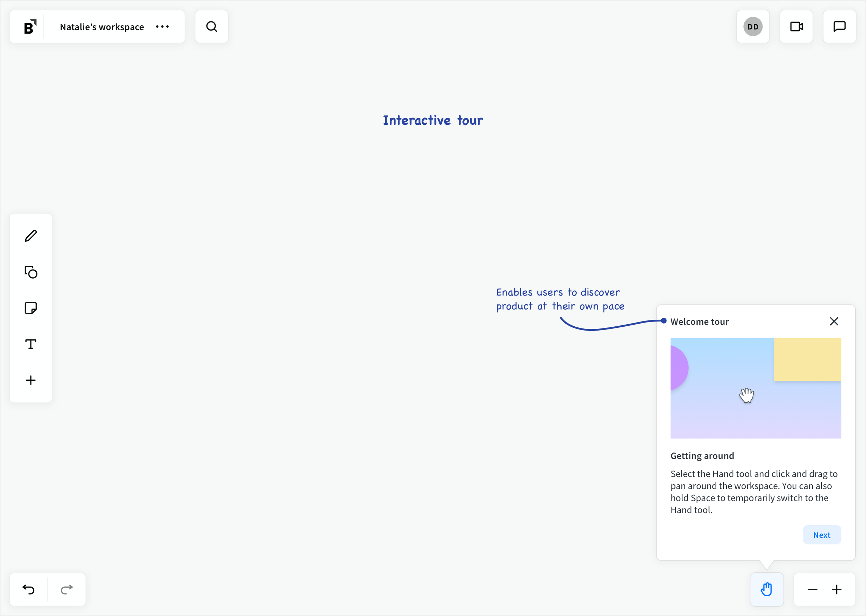Click the DD user avatar
Image resolution: width=866 pixels, height=616 pixels.
pos(753,27)
